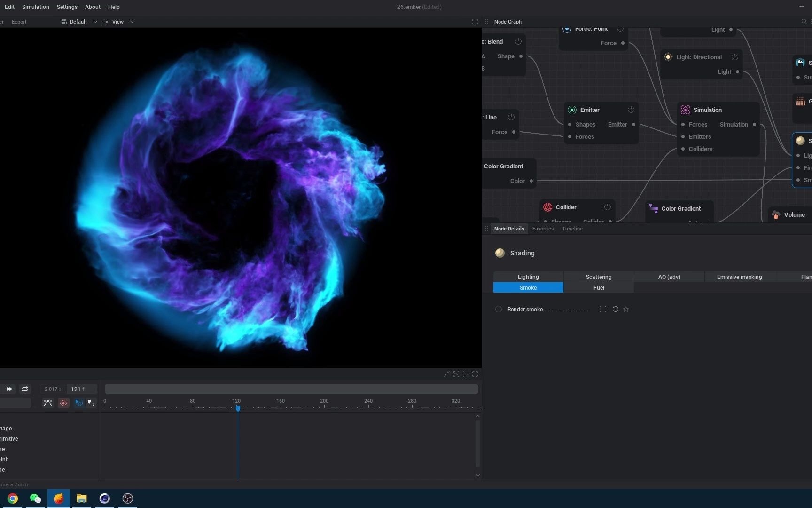This screenshot has width=812, height=508.
Task: Open the Simulation menu
Action: pyautogui.click(x=35, y=7)
